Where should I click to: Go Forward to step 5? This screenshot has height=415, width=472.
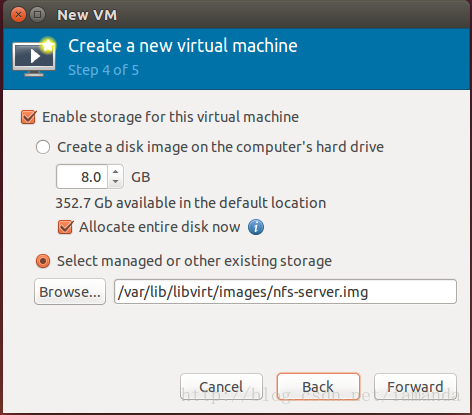coord(415,387)
